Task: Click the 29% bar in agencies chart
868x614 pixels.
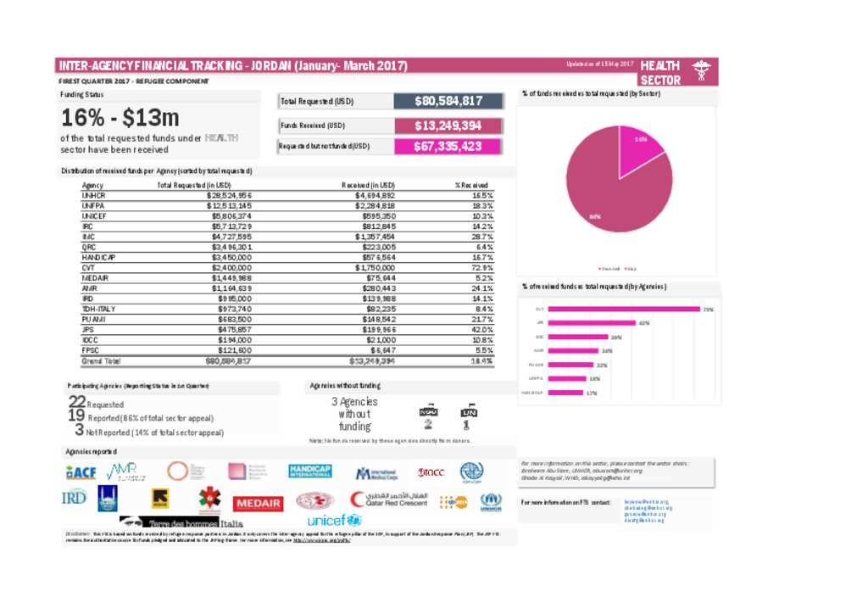Action: 578,337
